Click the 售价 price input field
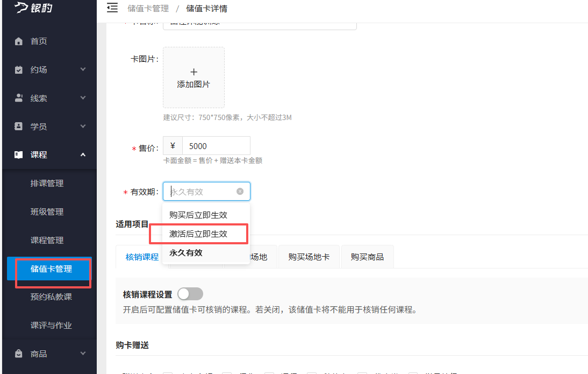 pyautogui.click(x=217, y=145)
